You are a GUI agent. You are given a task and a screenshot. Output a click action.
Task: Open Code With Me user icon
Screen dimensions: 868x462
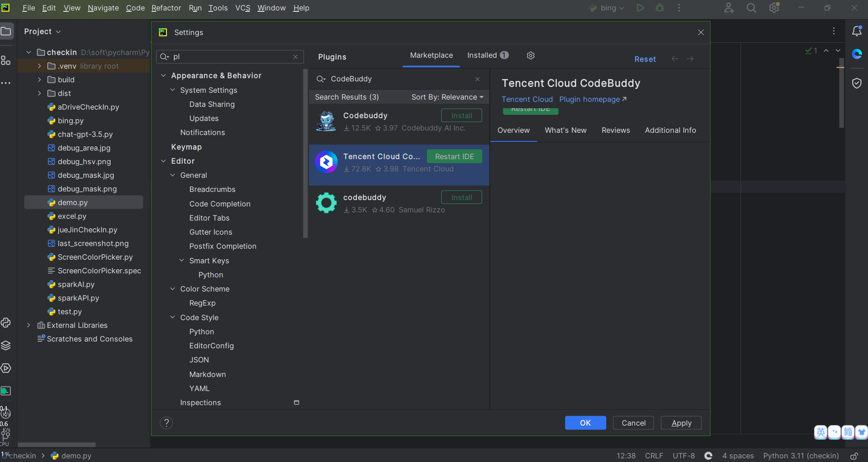(x=729, y=8)
